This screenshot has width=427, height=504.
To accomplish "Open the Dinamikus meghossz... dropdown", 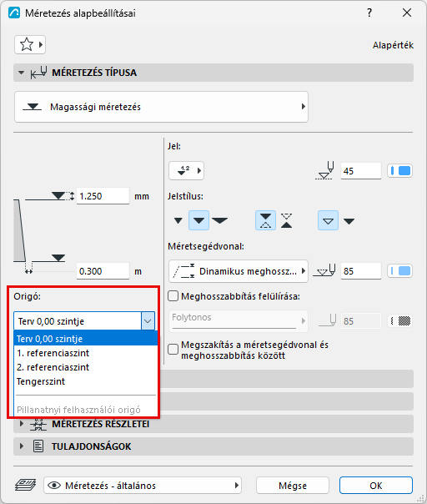I will (239, 271).
